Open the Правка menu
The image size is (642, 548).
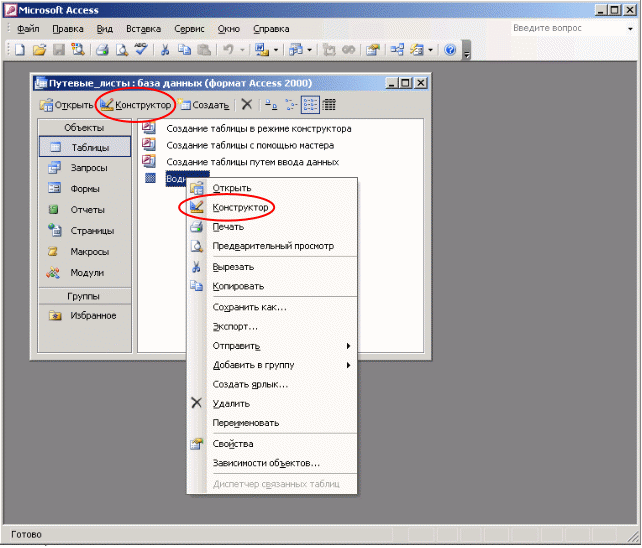(x=68, y=29)
